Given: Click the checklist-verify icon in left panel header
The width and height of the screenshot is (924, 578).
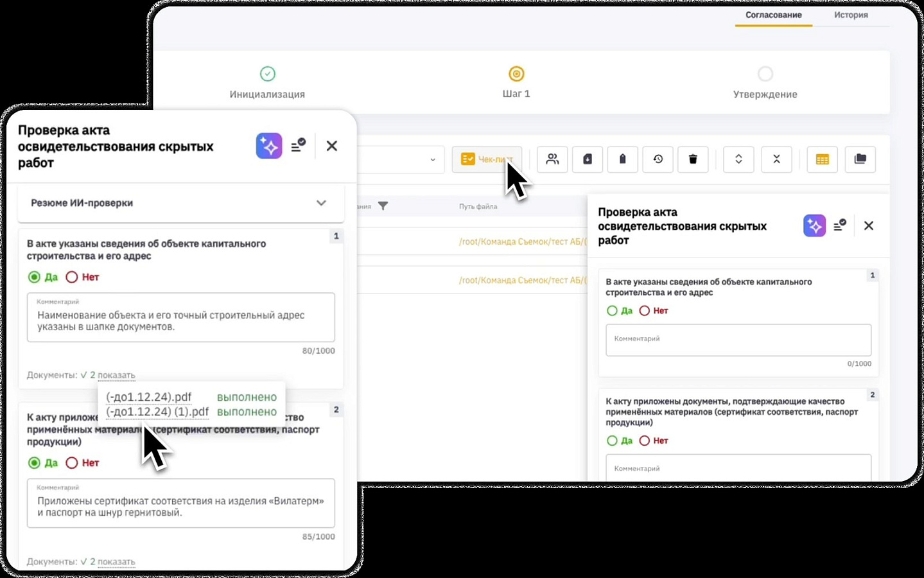Looking at the screenshot, I should [299, 146].
